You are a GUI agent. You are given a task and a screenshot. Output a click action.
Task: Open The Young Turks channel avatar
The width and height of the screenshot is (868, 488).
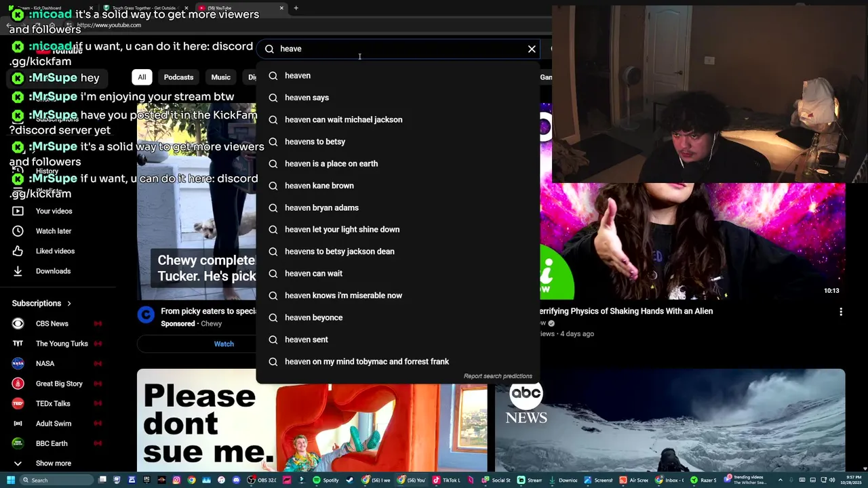18,344
